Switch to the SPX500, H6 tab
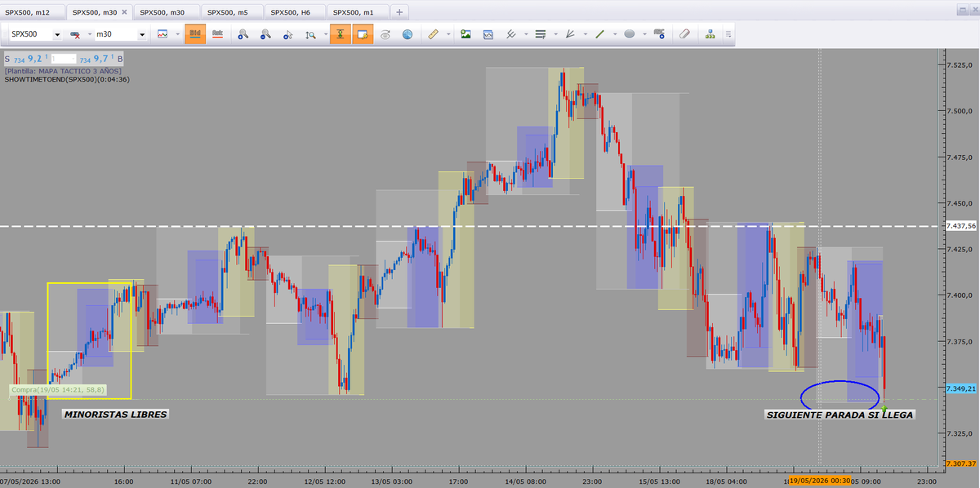 [294, 12]
